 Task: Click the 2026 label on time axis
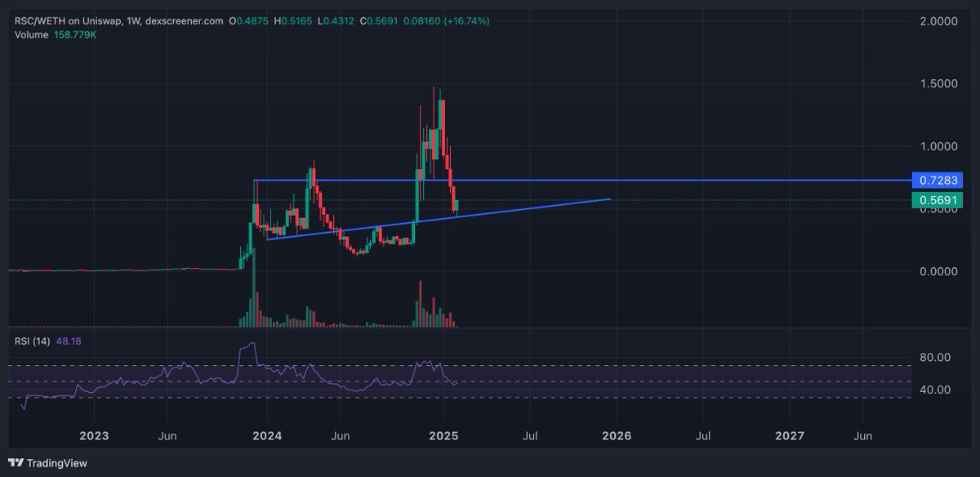617,436
